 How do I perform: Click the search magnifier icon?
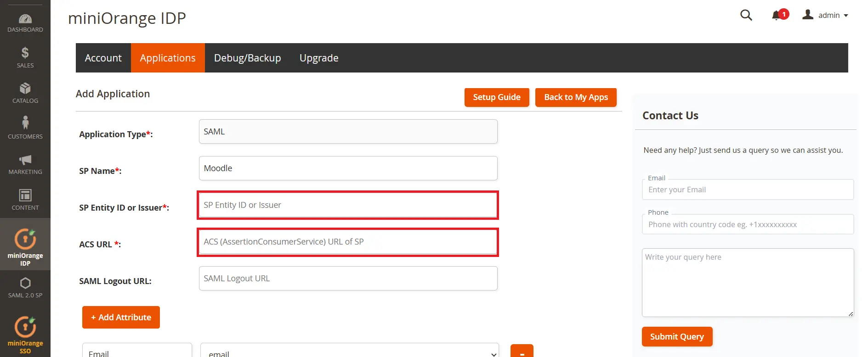click(746, 15)
